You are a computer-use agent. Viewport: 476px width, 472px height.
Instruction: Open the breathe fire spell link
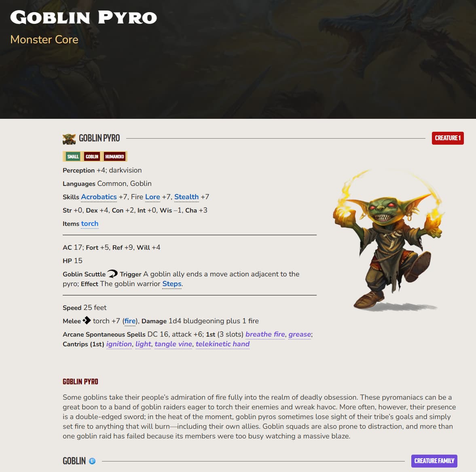coord(265,334)
